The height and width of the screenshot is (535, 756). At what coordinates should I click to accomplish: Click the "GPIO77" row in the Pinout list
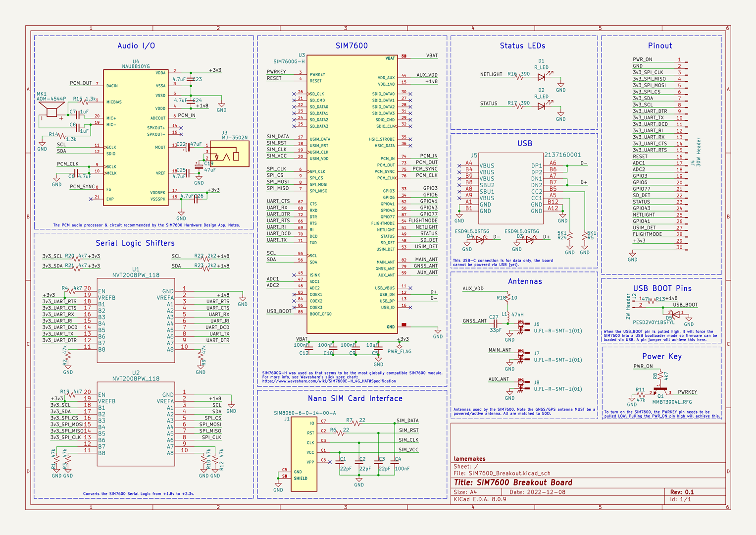tap(642, 189)
